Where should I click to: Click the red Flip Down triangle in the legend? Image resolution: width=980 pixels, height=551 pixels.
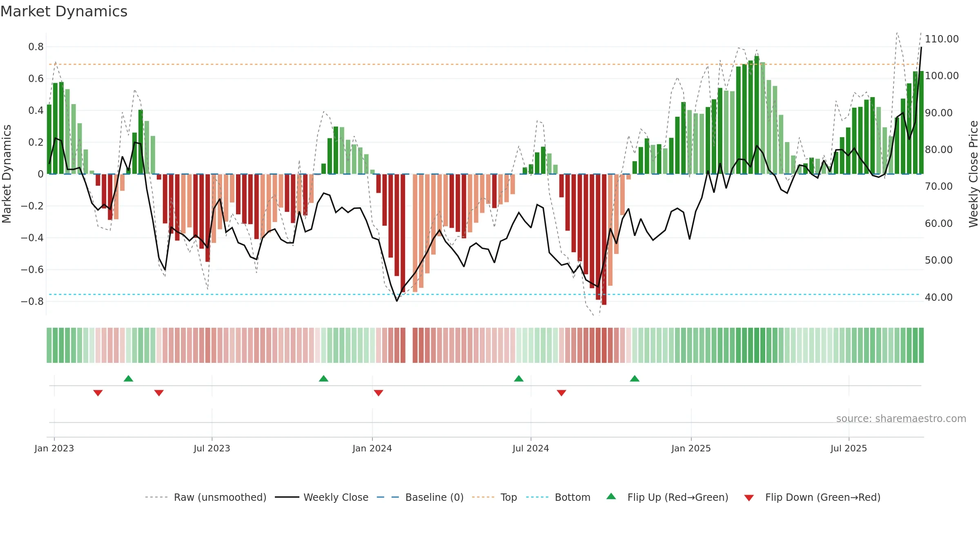(749, 498)
